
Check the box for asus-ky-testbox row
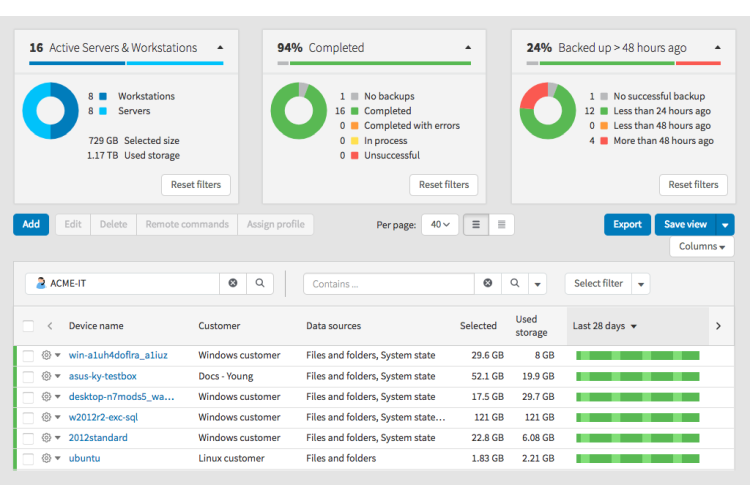29,377
